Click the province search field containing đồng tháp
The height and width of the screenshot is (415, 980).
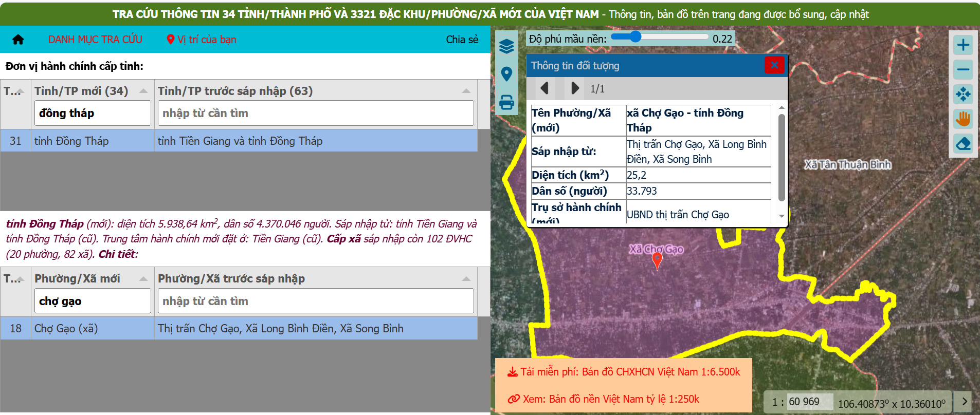tap(93, 113)
